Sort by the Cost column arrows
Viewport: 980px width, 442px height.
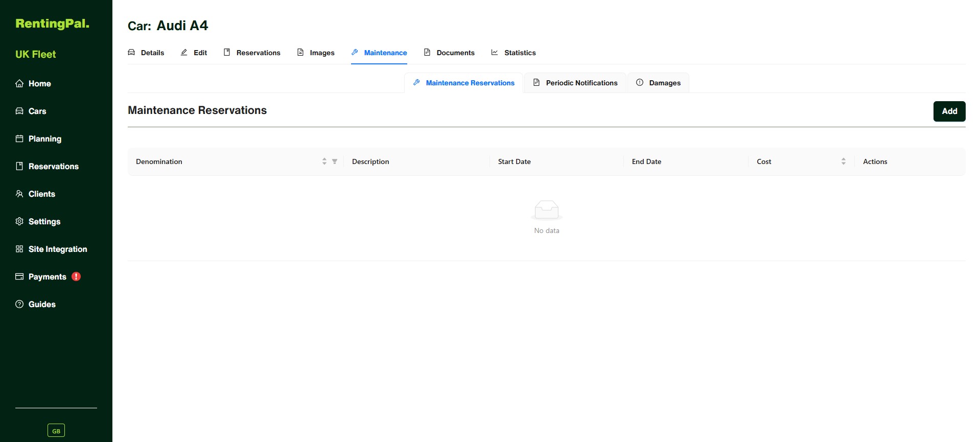pos(844,161)
